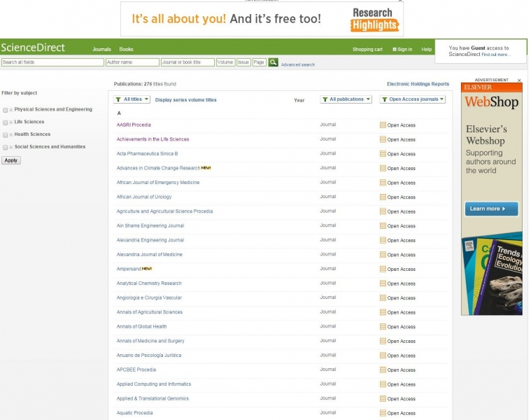
Task: Open Advanced search link
Action: click(x=297, y=64)
